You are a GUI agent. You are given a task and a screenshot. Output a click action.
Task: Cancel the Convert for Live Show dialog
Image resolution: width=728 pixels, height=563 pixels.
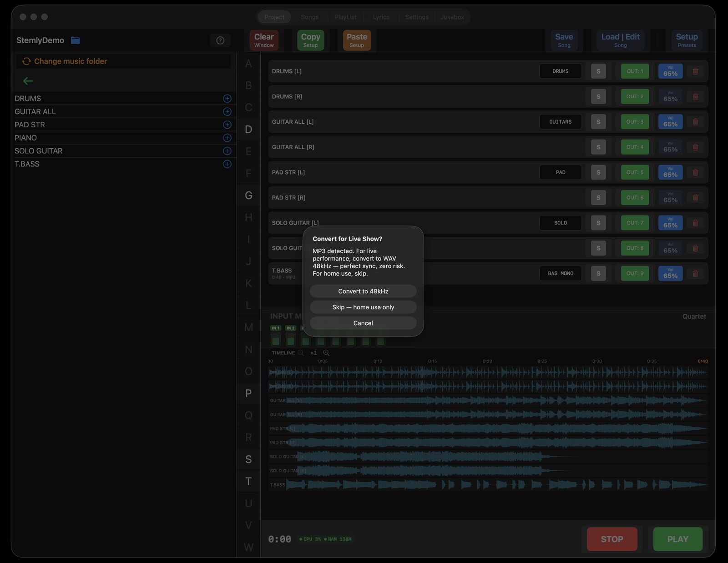pos(363,323)
